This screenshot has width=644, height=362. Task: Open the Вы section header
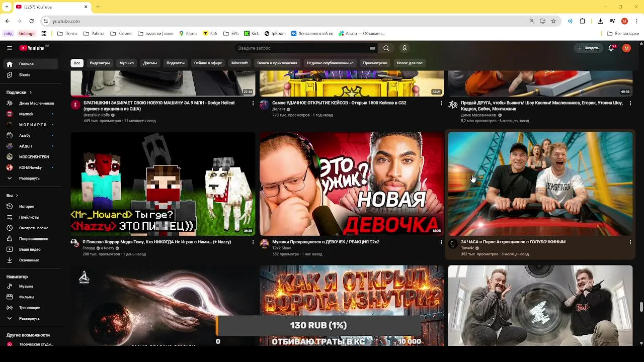click(12, 196)
